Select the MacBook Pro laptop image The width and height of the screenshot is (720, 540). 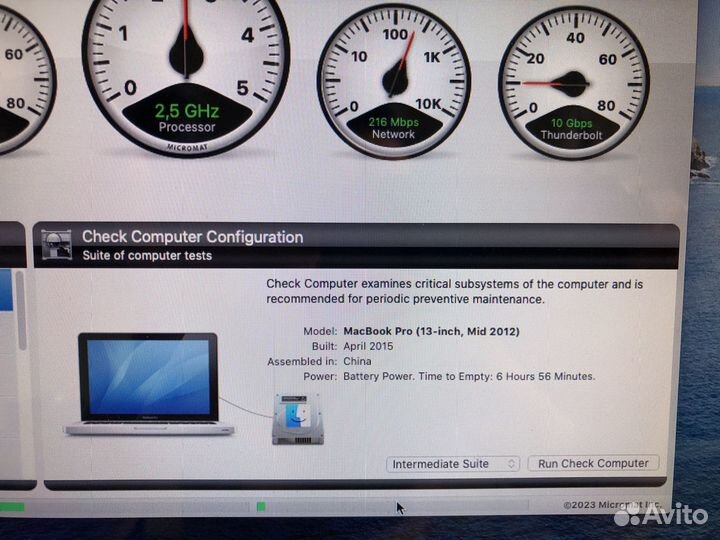click(149, 384)
